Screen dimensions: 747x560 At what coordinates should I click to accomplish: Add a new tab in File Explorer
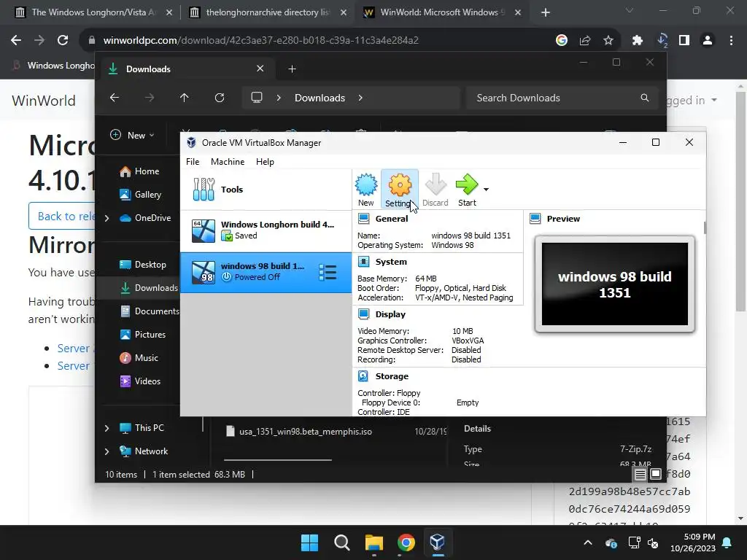pyautogui.click(x=292, y=69)
